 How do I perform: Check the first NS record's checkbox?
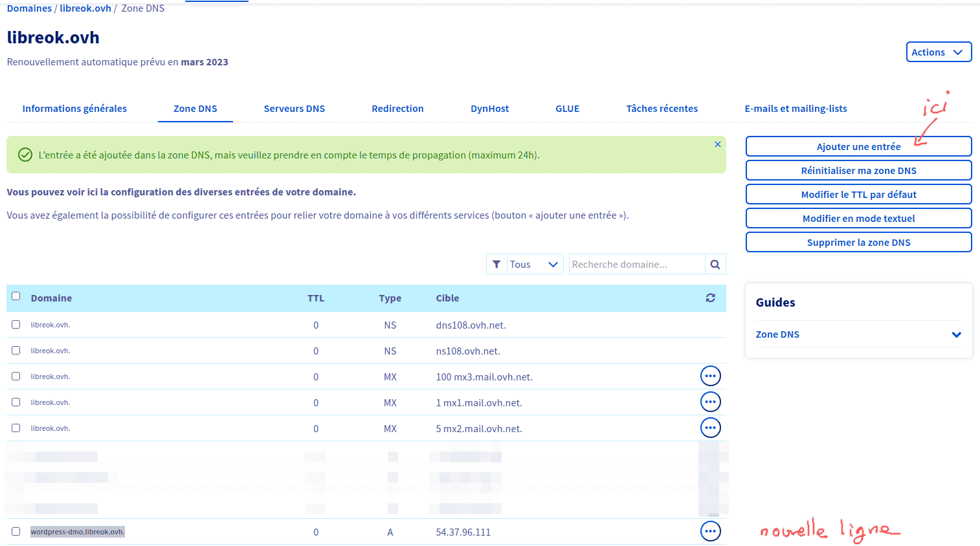(x=16, y=324)
